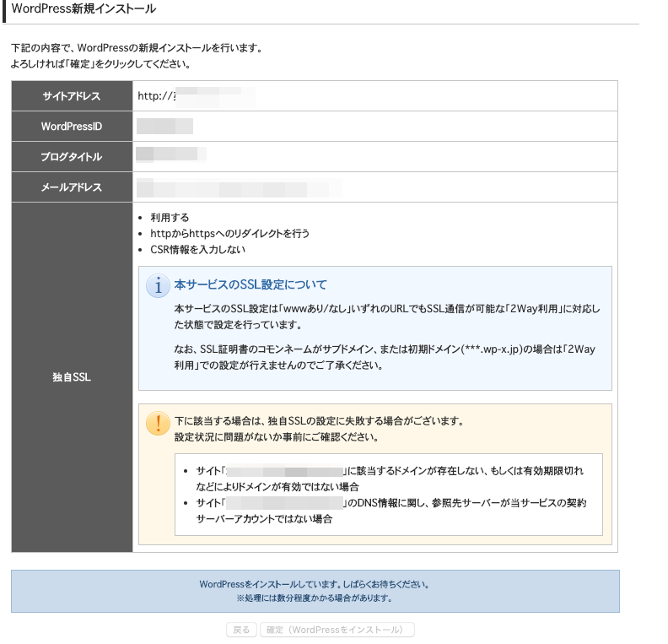Click the CSR情報を入力しない item
Image resolution: width=668 pixels, height=644 pixels.
[197, 249]
